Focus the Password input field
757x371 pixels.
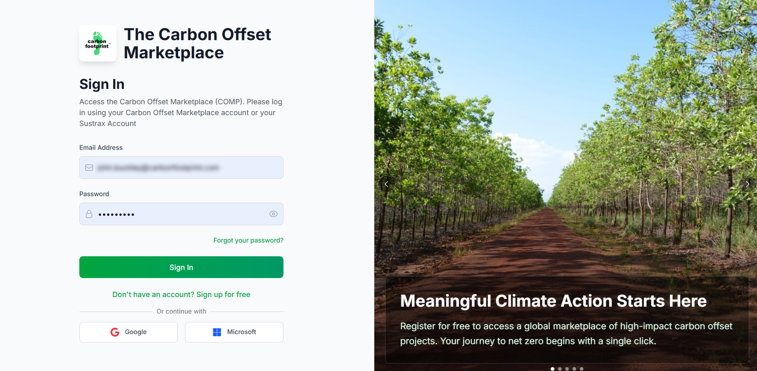181,214
